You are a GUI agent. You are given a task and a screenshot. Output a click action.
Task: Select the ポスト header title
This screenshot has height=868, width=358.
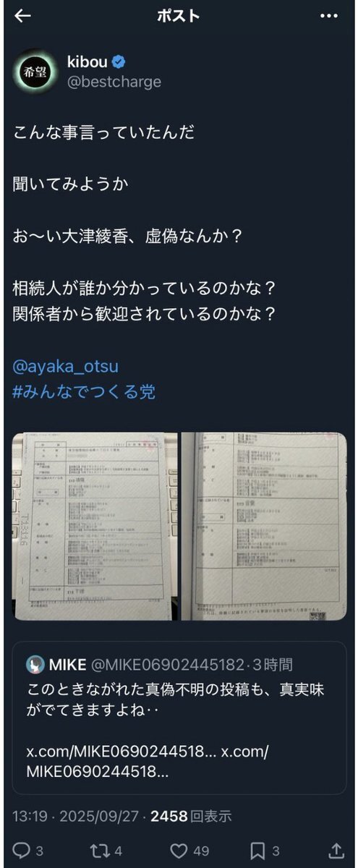click(179, 17)
